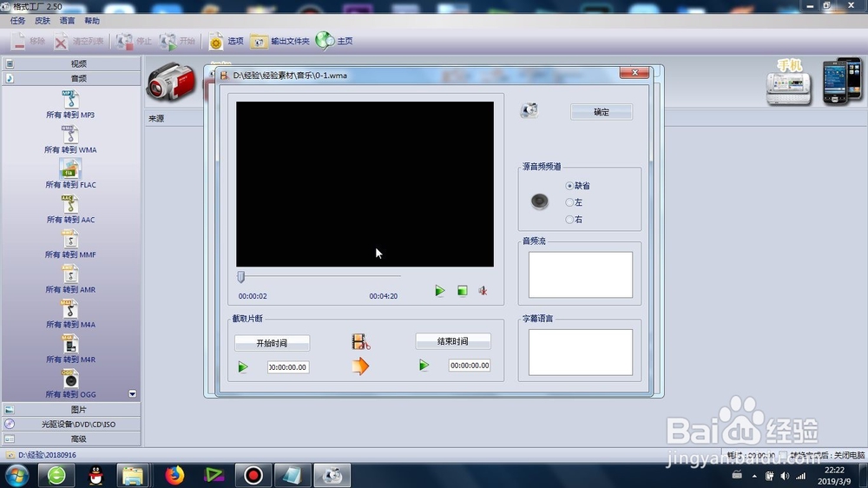Go to the Homepage toolbar item
The height and width of the screenshot is (488, 868).
click(x=334, y=41)
